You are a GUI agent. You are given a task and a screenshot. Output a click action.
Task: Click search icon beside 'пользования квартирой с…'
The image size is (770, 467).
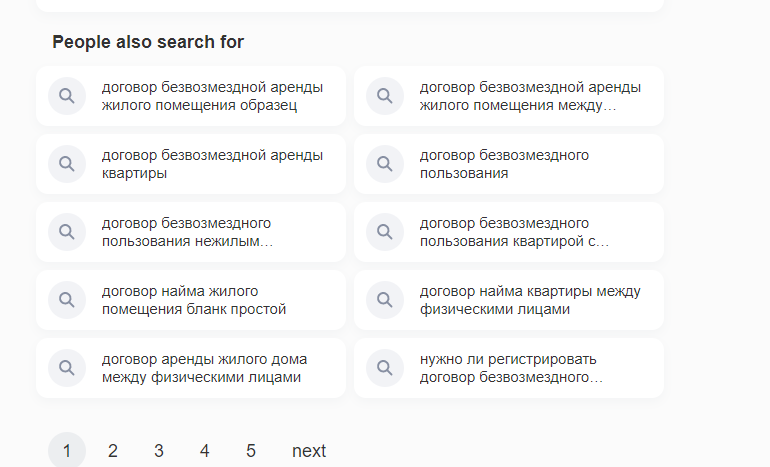(x=385, y=232)
